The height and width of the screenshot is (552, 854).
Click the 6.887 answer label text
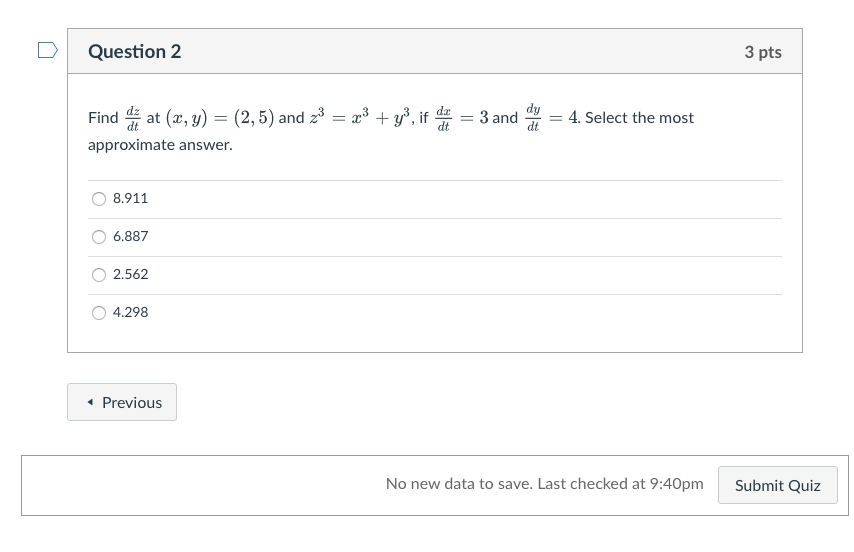130,236
